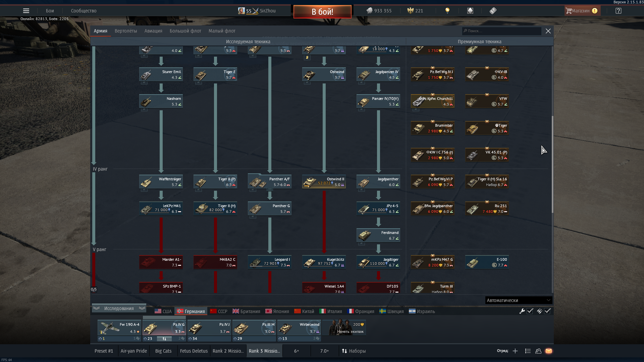Image resolution: width=644 pixels, height=362 pixels.
Task: Open the wagers and boosters inventory icon
Action: 470,11
